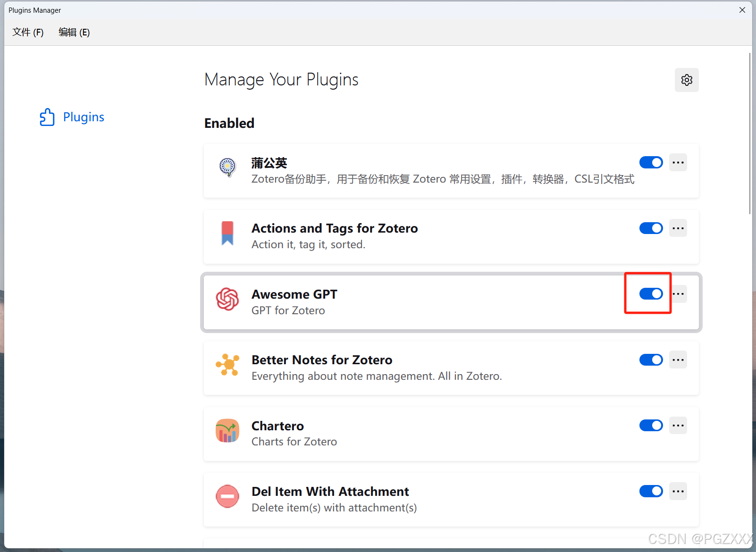This screenshot has height=552, width=756.
Task: Click the Plugins puzzle-piece sidebar icon
Action: click(x=47, y=117)
